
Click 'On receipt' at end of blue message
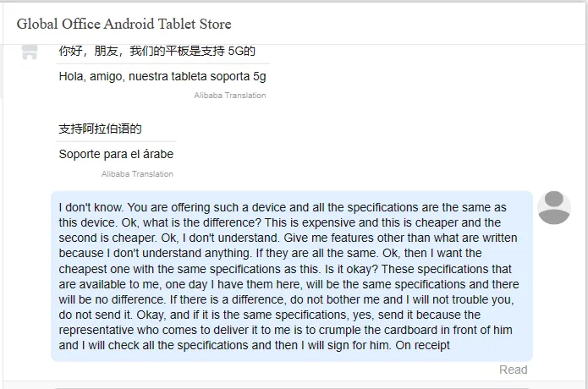tap(423, 345)
